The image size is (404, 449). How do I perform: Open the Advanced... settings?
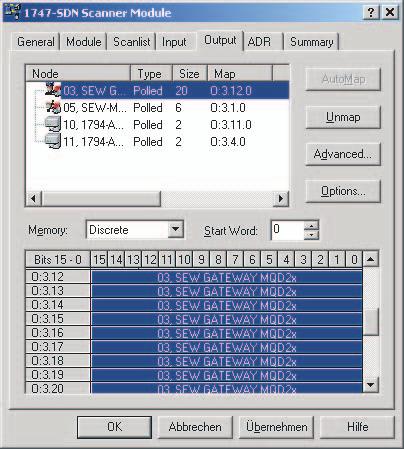tap(343, 154)
